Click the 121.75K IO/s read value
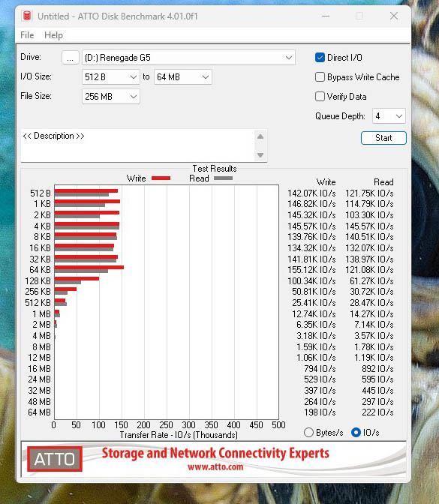 click(369, 193)
